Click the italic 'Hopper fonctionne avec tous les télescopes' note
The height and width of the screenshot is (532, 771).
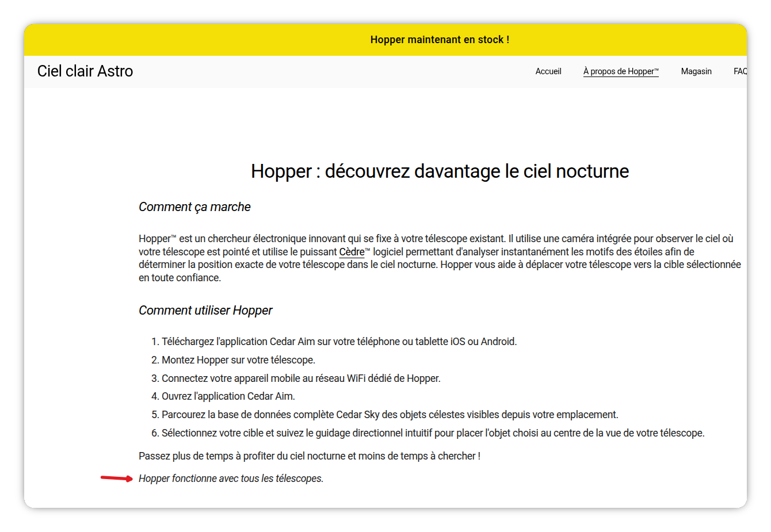(231, 479)
